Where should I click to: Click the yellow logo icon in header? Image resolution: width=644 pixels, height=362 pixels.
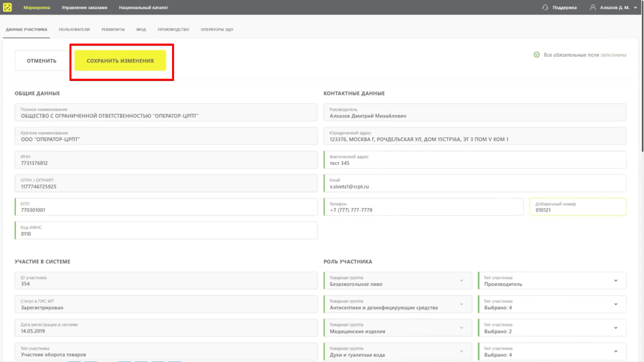[7, 7]
